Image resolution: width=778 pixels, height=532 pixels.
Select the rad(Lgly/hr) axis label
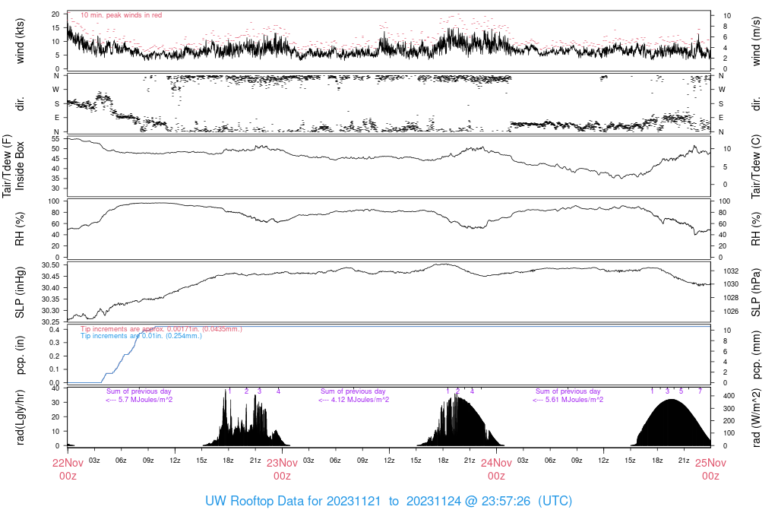tap(21, 417)
